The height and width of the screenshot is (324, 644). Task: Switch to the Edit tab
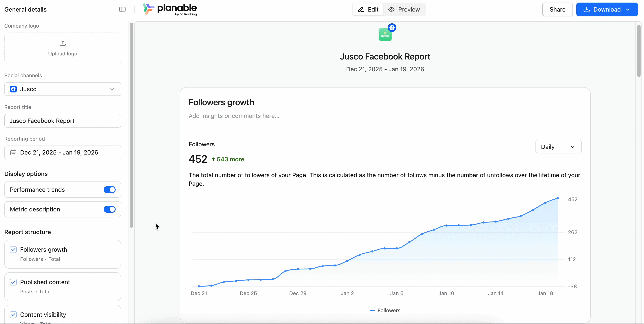(x=368, y=9)
